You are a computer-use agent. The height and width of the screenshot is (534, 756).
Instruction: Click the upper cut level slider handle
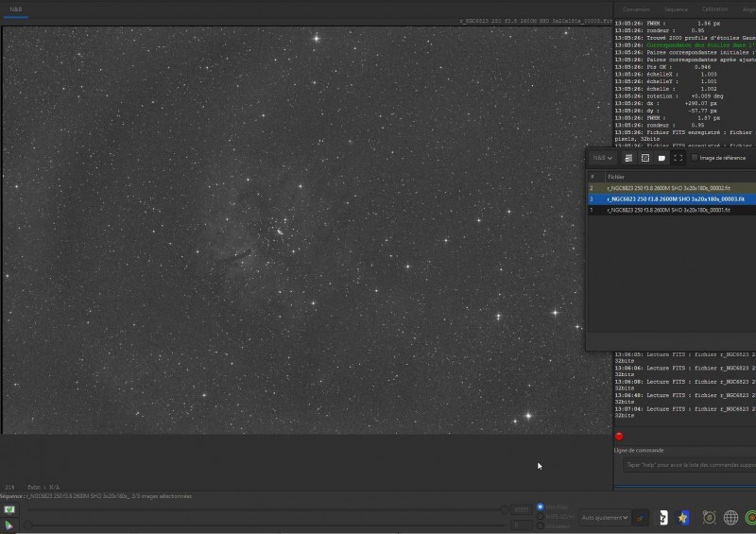[x=505, y=509]
